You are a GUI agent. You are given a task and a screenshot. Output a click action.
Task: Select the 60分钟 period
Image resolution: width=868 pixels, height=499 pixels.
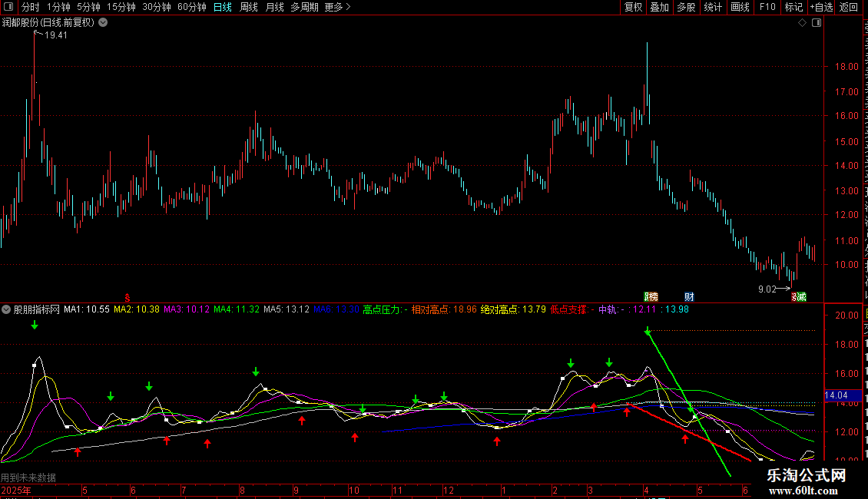click(x=191, y=7)
